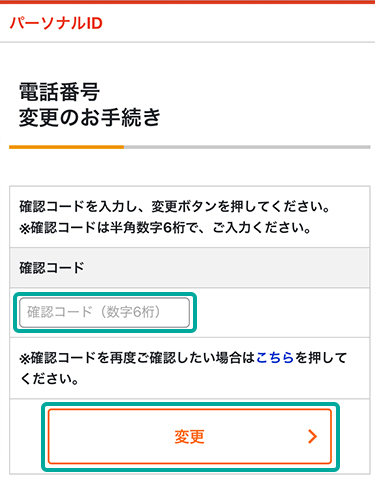Click the を押して text after こちら link
Screen dimensions: 375x492
pos(321,358)
